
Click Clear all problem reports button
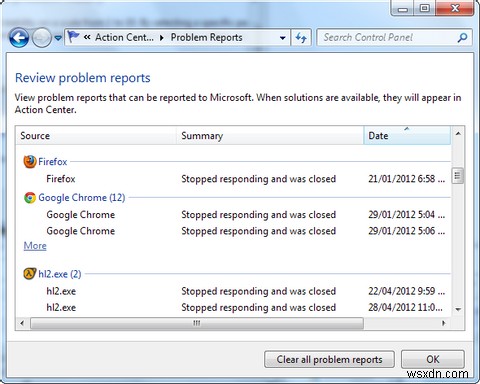click(x=329, y=359)
